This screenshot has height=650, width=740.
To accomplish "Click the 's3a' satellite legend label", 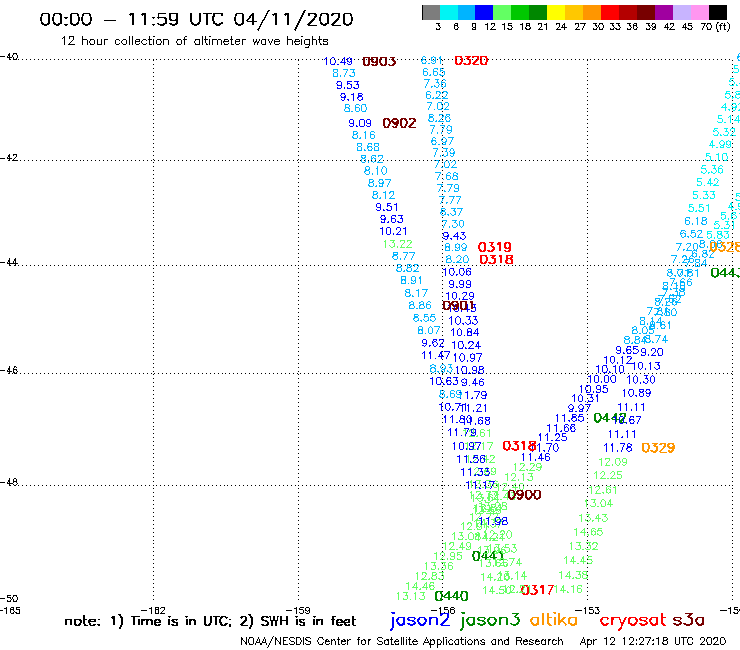I will pyautogui.click(x=688, y=620).
